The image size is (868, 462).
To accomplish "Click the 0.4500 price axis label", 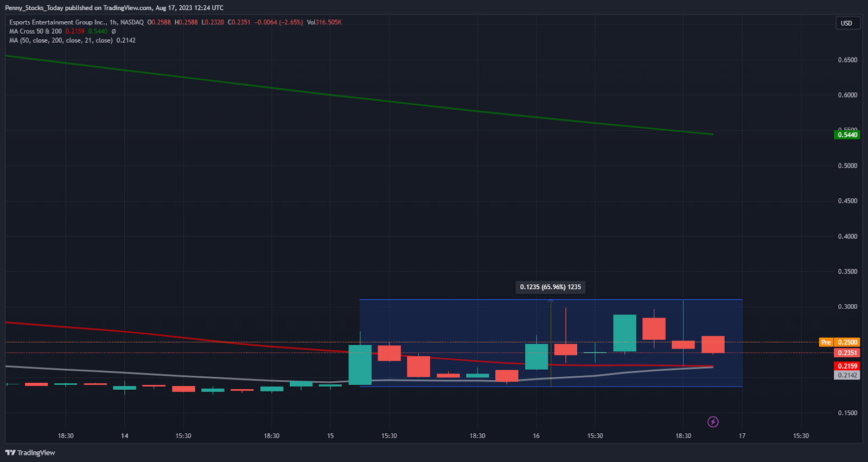I will (847, 201).
